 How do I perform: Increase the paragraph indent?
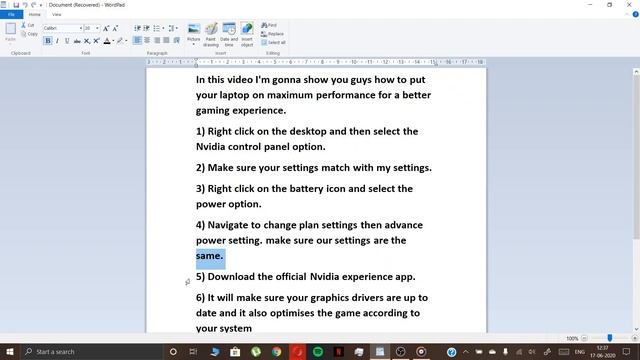[147, 28]
